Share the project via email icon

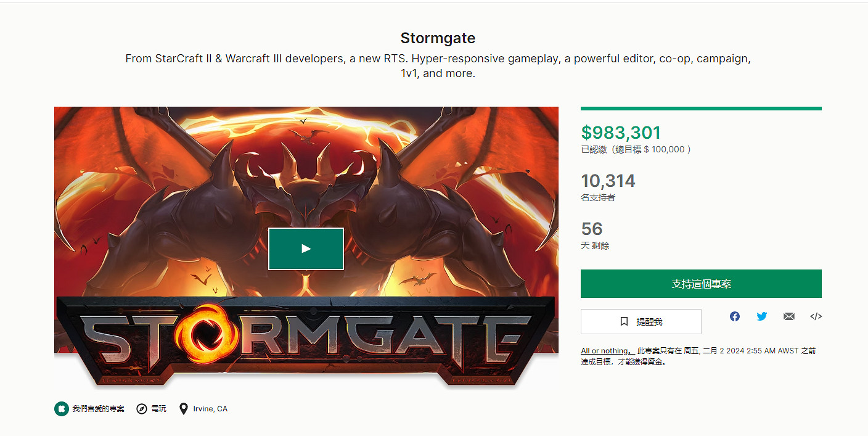789,316
